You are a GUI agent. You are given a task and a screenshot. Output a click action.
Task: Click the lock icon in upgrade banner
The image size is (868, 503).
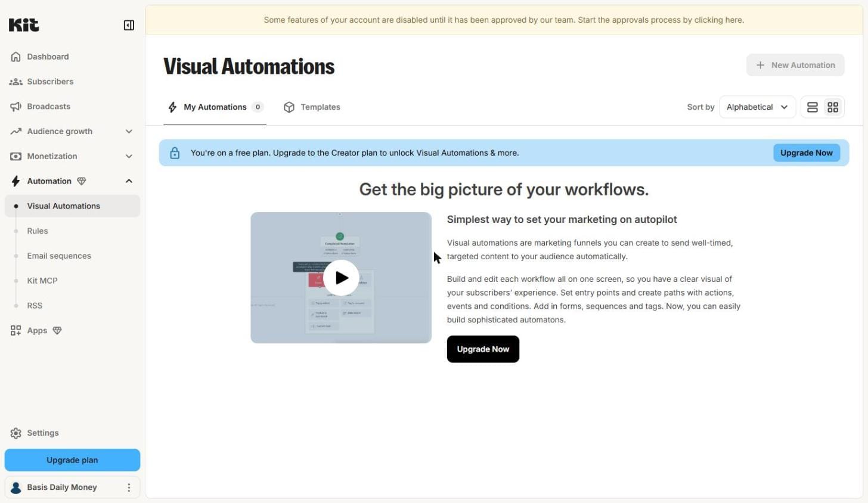[x=175, y=153]
